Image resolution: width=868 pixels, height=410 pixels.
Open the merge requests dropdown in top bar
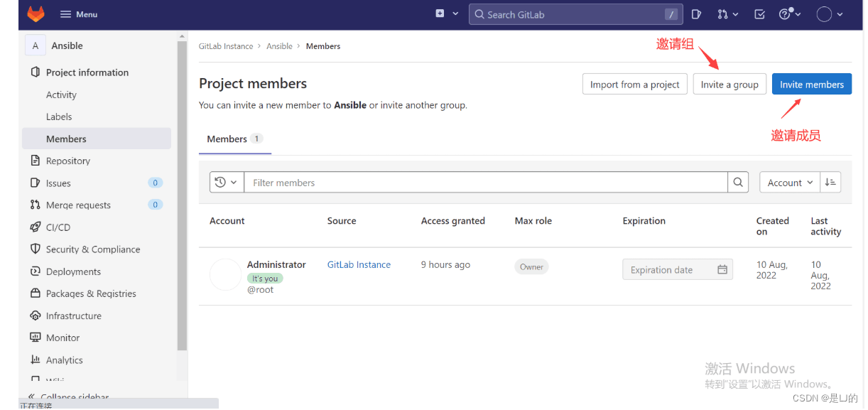pos(727,14)
